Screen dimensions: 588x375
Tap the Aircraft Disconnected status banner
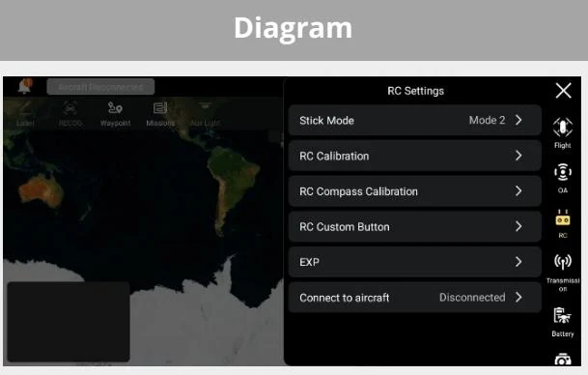point(100,87)
